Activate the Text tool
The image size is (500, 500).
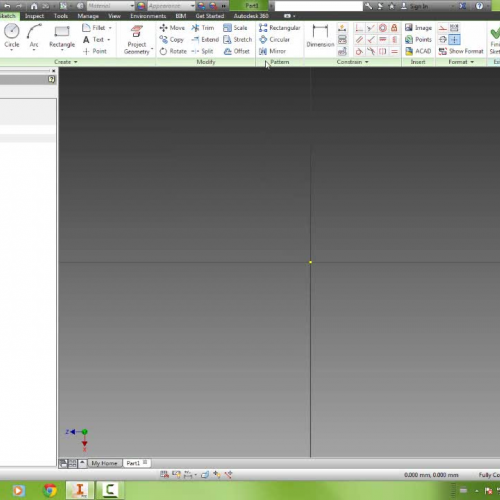[94, 40]
